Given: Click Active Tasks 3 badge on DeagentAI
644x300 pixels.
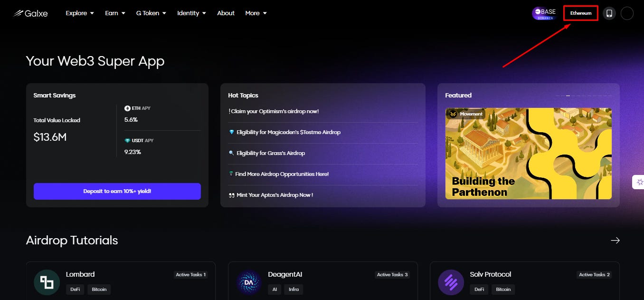Looking at the screenshot, I should (393, 274).
